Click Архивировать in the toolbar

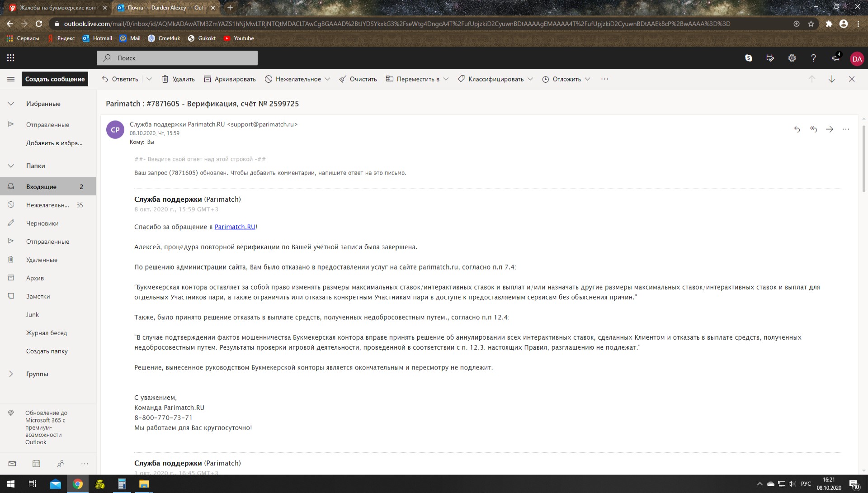coord(230,79)
